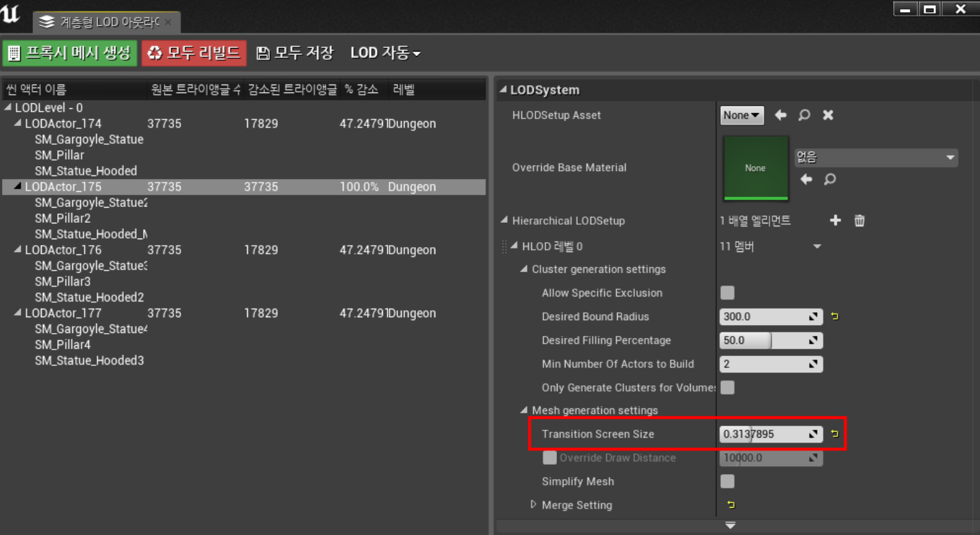Image resolution: width=980 pixels, height=535 pixels.
Task: Select SM_Statue_Hooded under LODActor_174
Action: click(x=86, y=171)
